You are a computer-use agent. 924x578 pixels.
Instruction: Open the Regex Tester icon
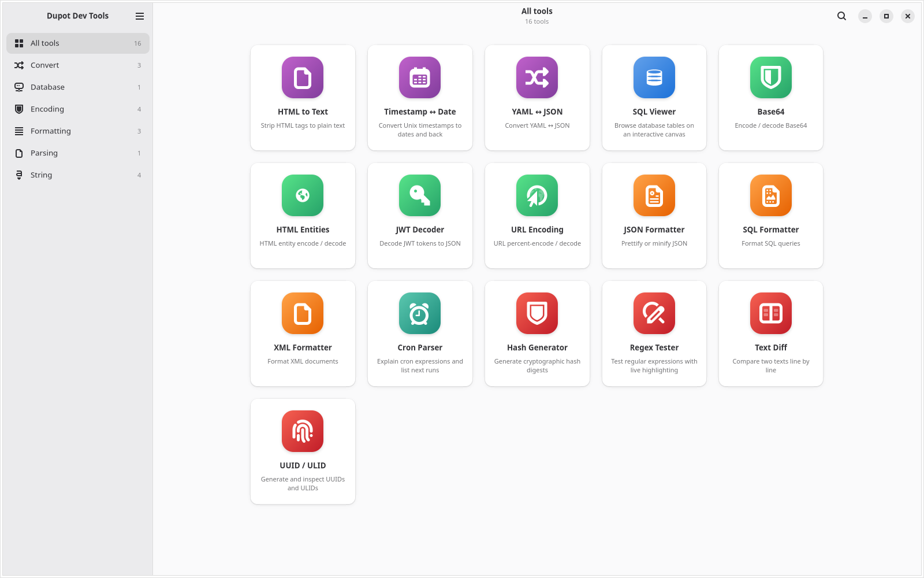pyautogui.click(x=654, y=313)
